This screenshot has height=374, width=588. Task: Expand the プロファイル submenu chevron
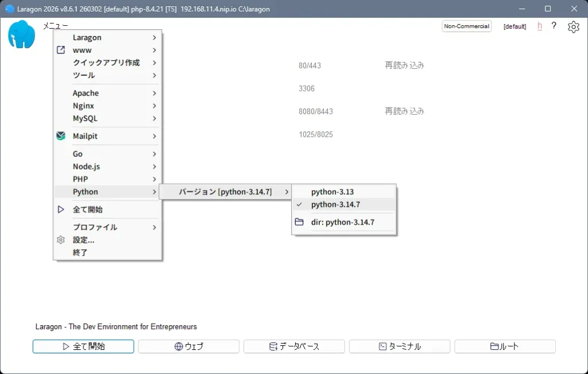pos(154,228)
